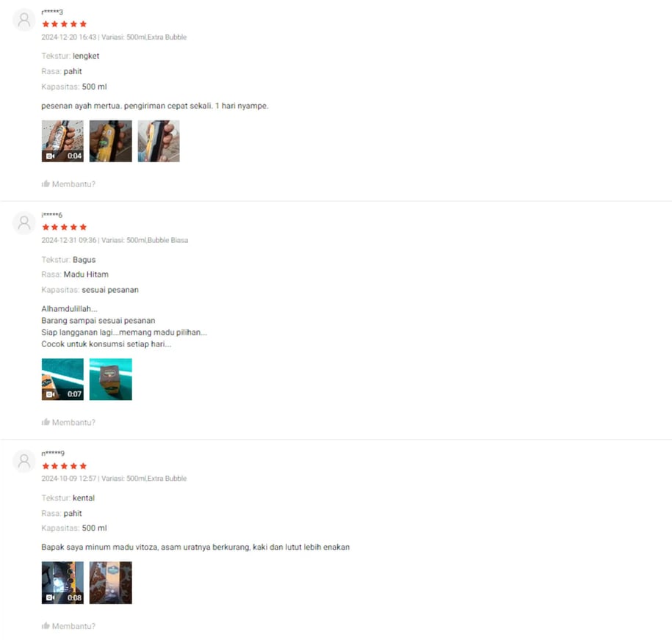672x640 pixels.
Task: Click avatar icon of reviewer i*****6
Action: (x=24, y=223)
